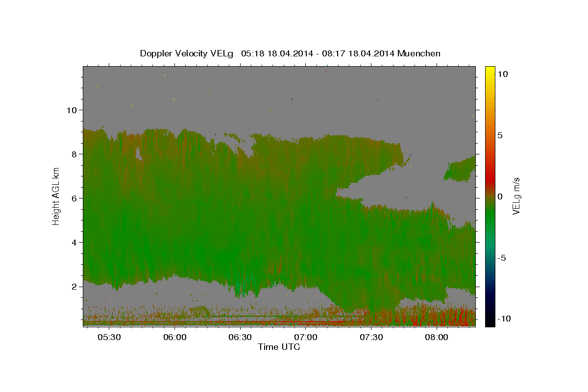Click the 'Height AGL km' axis label
This screenshot has height=392, width=588.
tap(56, 196)
